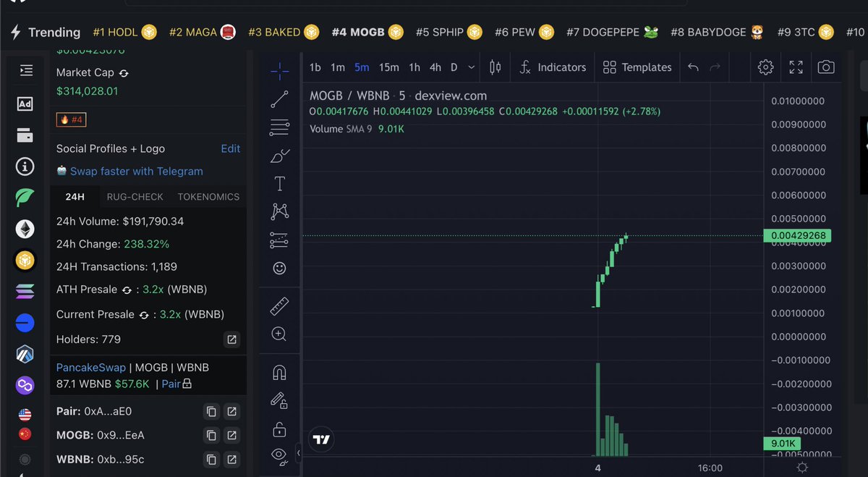
Task: Switch chart to fullscreen mode
Action: [x=796, y=67]
